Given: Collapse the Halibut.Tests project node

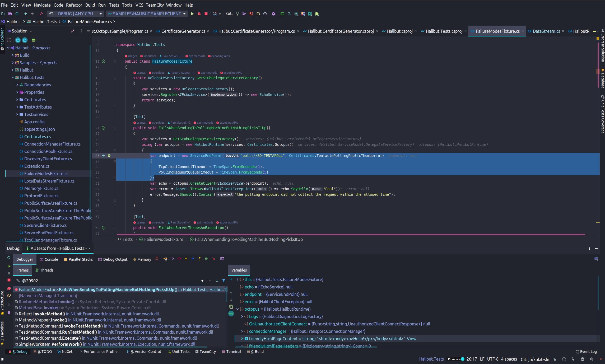Looking at the screenshot, I should tap(12, 77).
